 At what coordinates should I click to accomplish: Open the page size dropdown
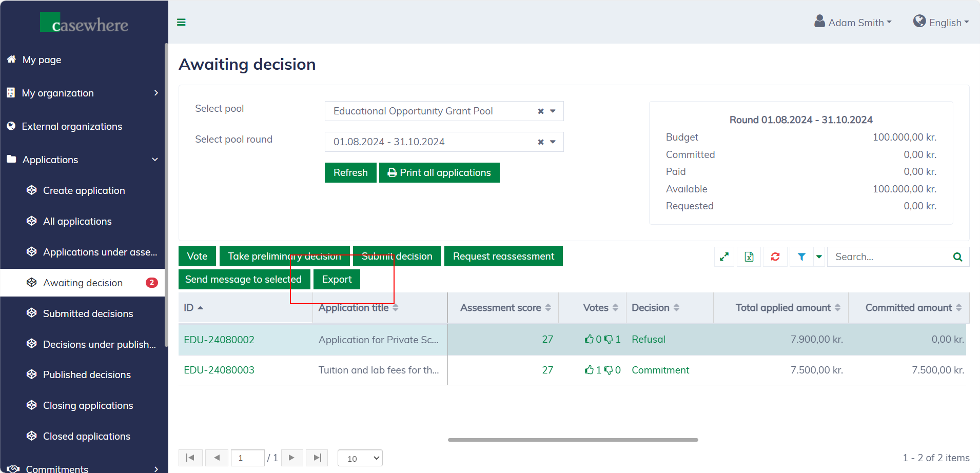pos(360,458)
